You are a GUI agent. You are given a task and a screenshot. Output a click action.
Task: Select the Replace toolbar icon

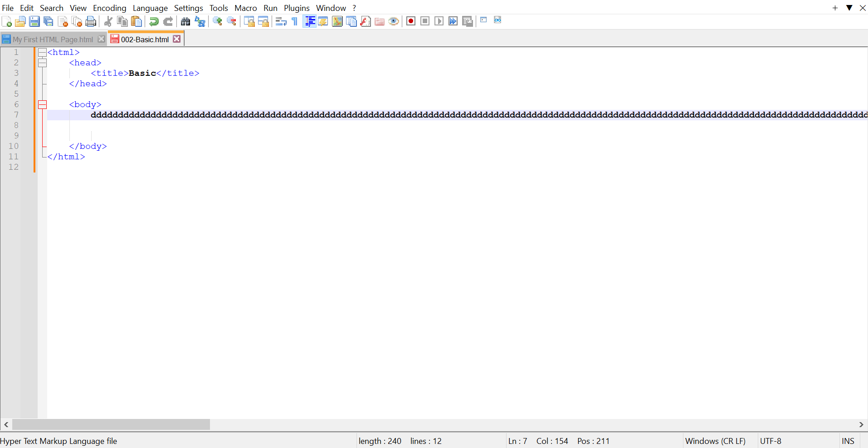tap(200, 21)
